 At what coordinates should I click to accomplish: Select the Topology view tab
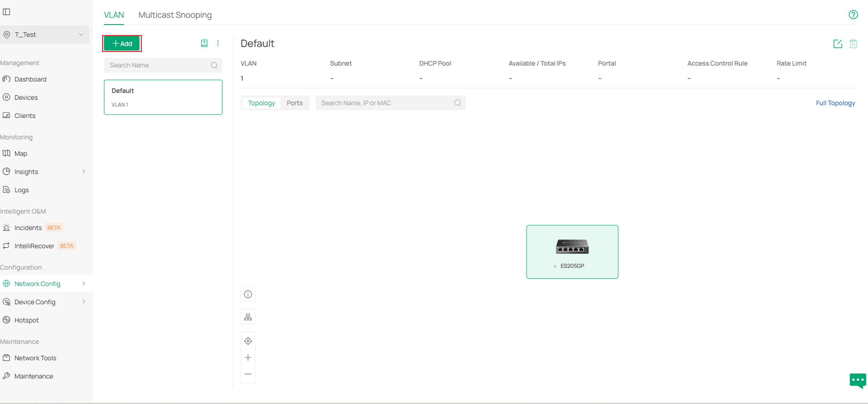pos(261,103)
